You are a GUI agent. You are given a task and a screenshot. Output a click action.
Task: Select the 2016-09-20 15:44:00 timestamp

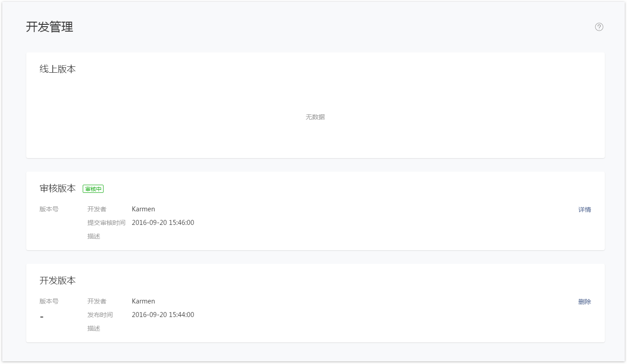pos(163,315)
